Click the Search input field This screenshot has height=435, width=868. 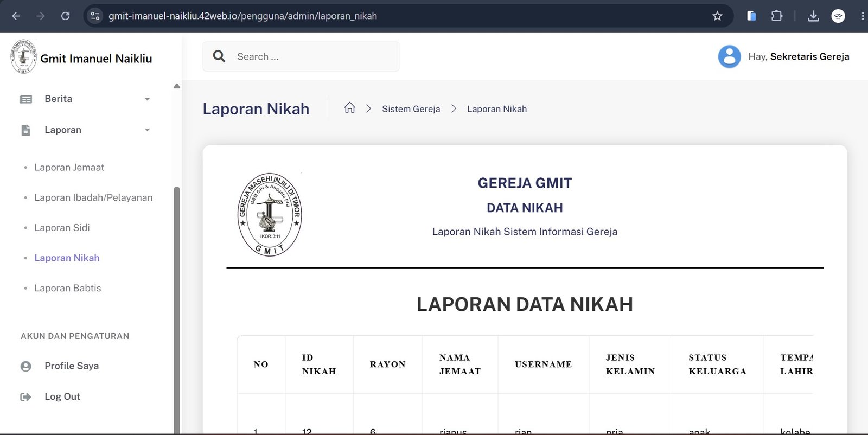click(301, 56)
